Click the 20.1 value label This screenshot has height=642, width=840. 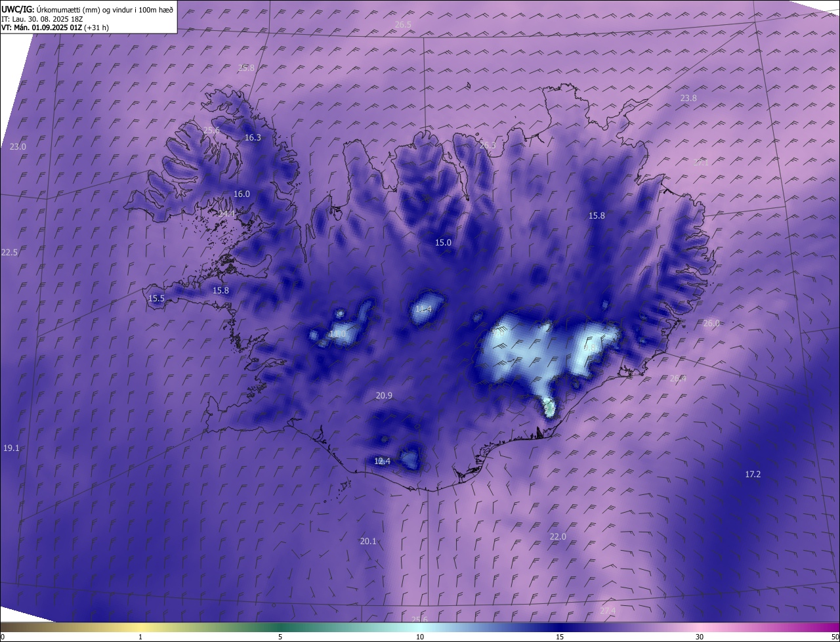coord(368,541)
